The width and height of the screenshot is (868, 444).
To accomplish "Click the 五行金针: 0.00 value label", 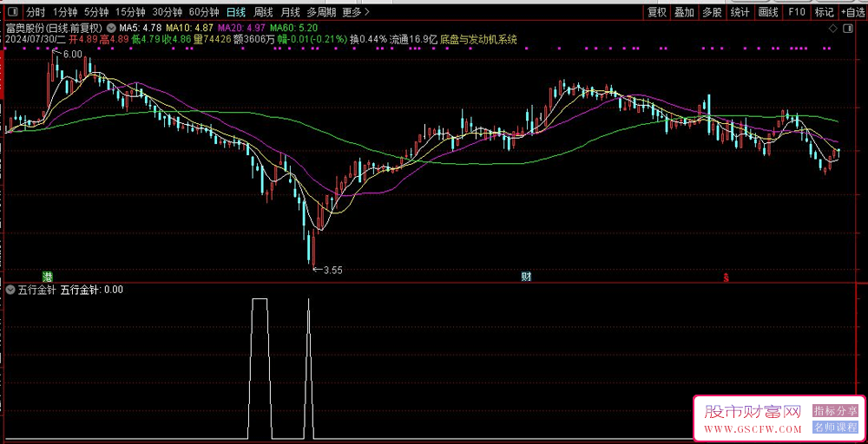I will point(91,289).
